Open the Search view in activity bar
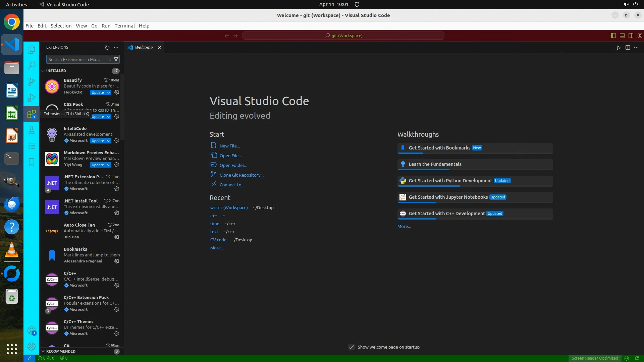 (x=32, y=65)
